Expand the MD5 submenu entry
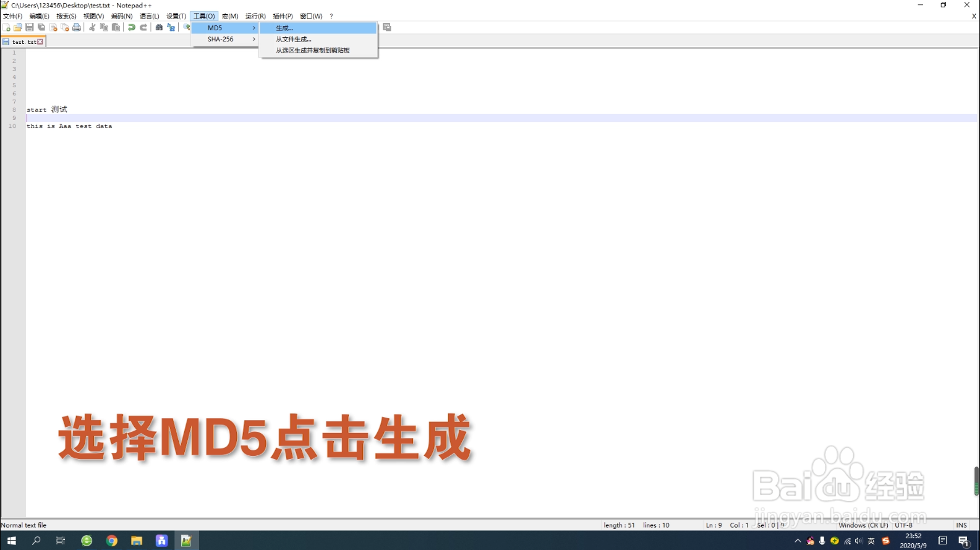This screenshot has height=550, width=980. click(225, 28)
